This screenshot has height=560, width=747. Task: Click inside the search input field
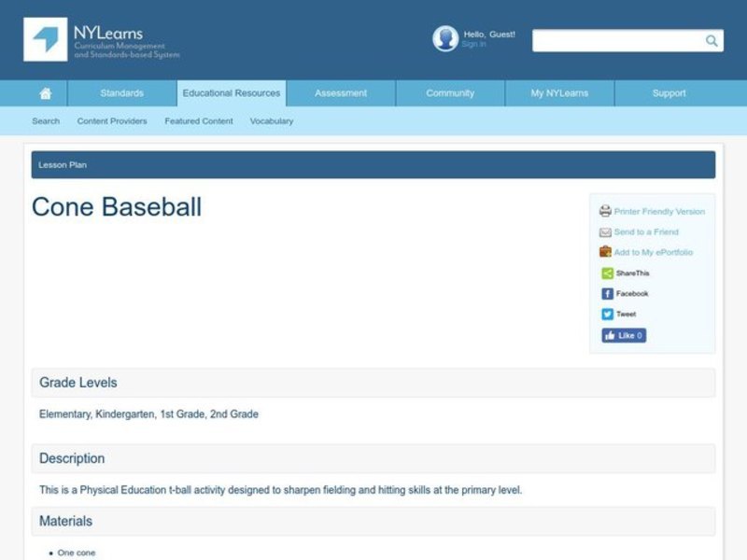616,41
